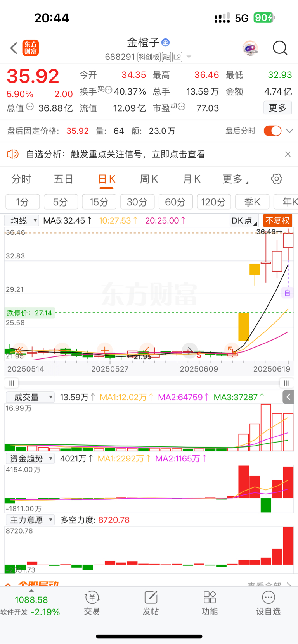
Task: Open the 自选分析 signal notice
Action: point(116,154)
